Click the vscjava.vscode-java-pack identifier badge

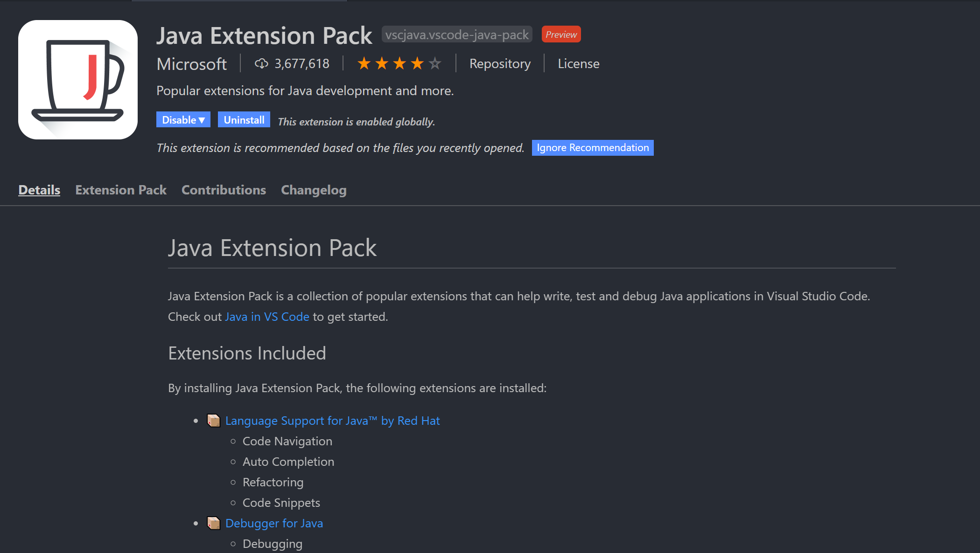(x=456, y=34)
